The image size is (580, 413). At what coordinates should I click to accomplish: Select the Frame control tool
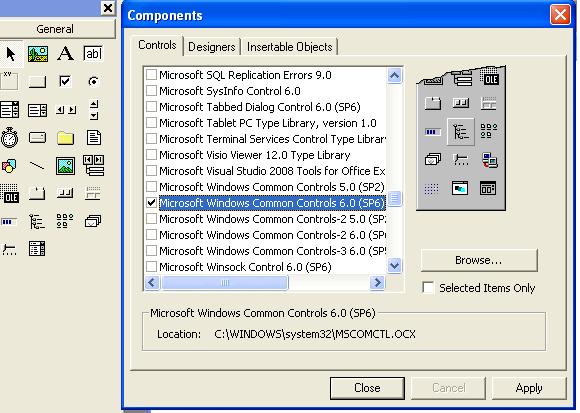pyautogui.click(x=9, y=81)
